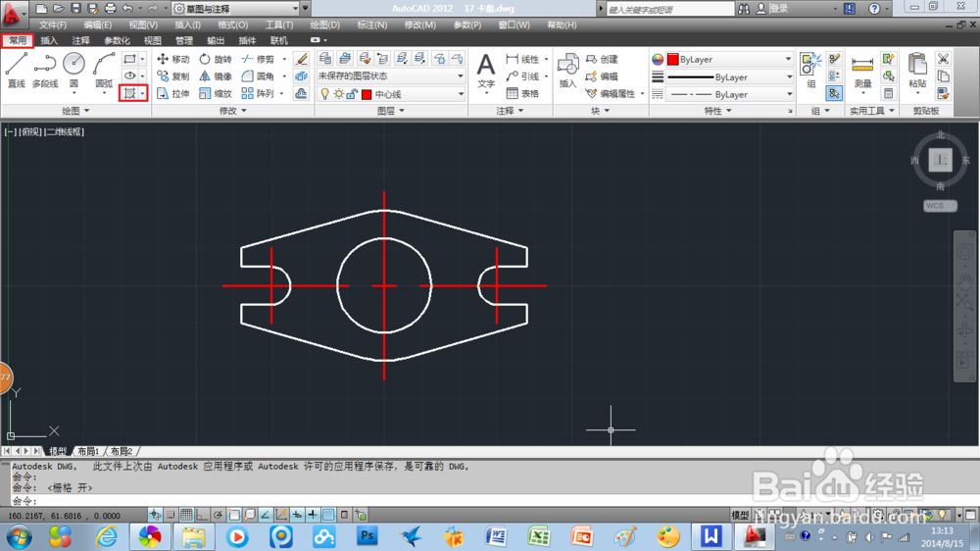Click the red layer color swatch 中心线
Viewport: 980px width, 551px height.
367,94
